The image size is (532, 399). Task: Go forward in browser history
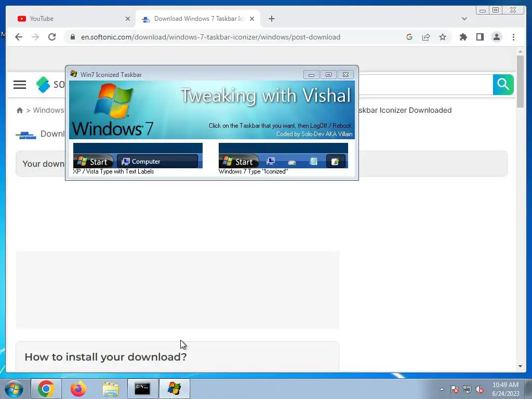coord(35,37)
